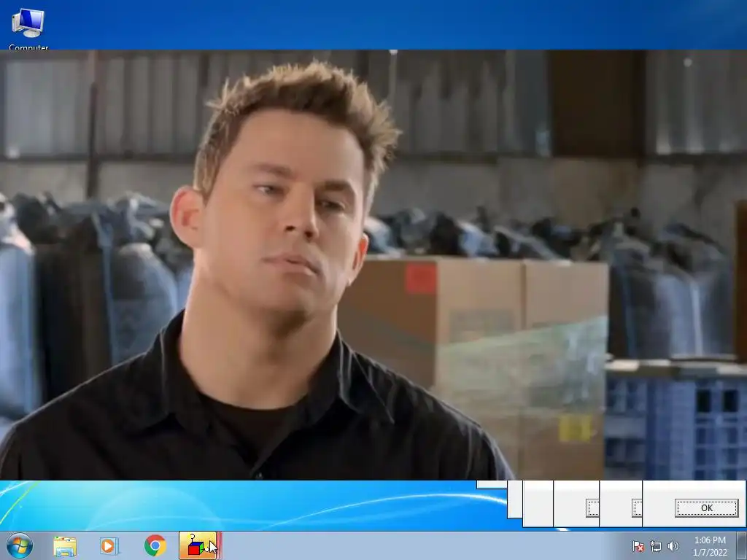Select the man's photo on desktop
This screenshot has height=560, width=747.
(373, 265)
